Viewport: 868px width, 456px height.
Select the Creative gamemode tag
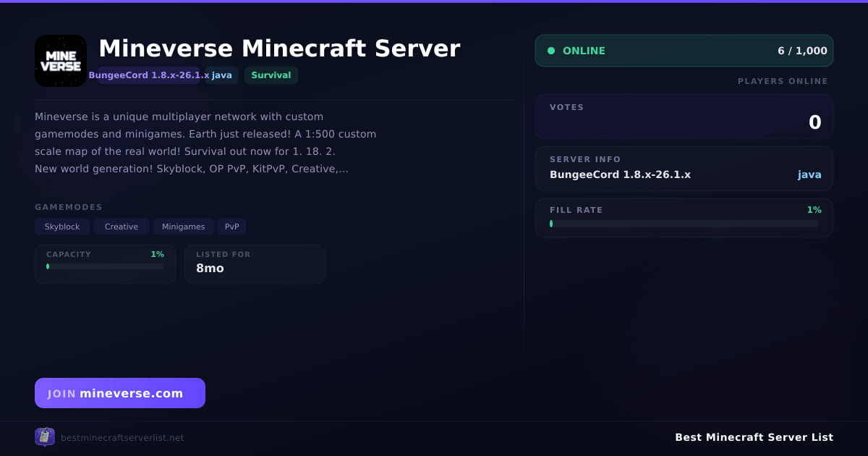(122, 227)
